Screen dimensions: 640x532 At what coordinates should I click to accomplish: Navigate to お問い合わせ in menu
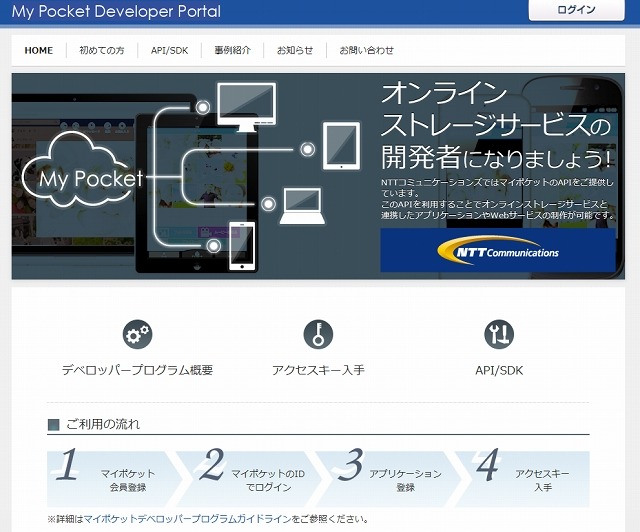click(x=366, y=50)
